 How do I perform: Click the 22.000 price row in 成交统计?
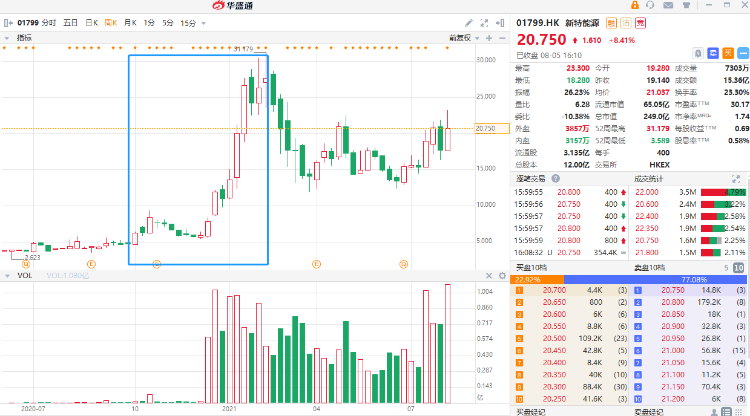pos(689,192)
